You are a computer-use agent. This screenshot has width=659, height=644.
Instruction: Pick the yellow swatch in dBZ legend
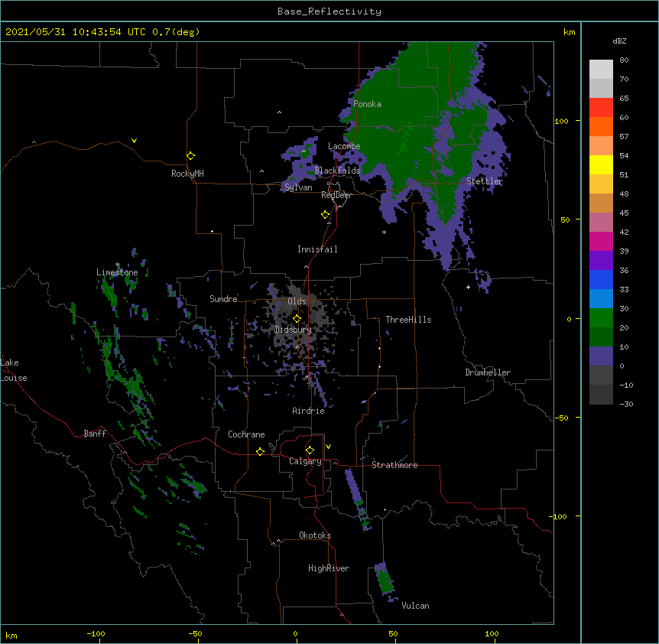click(x=601, y=164)
